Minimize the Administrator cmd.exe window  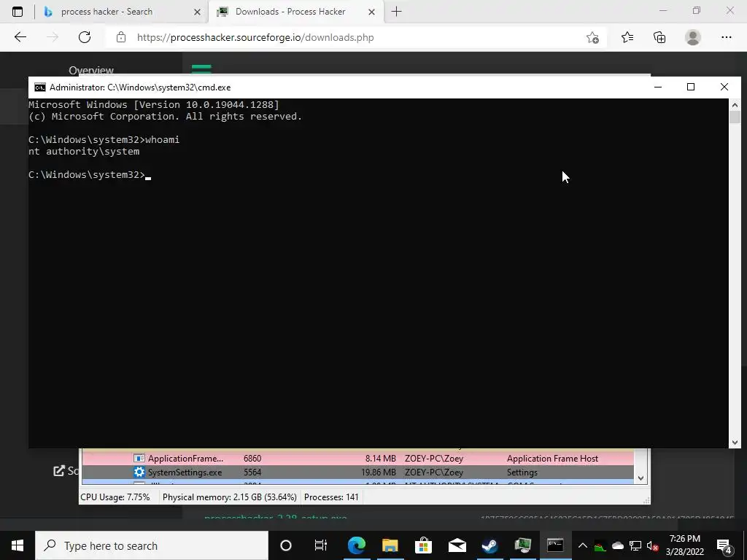coord(658,87)
